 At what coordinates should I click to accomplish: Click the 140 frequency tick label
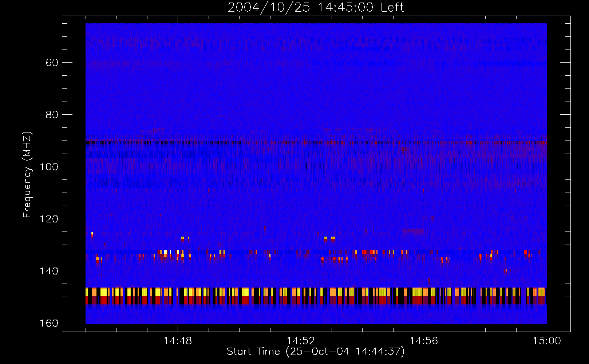49,271
